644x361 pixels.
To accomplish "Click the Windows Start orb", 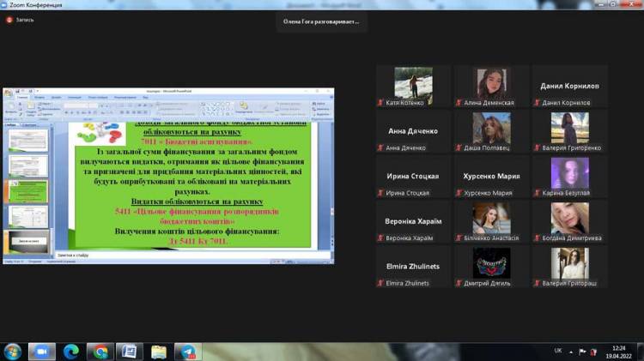I will [x=13, y=352].
